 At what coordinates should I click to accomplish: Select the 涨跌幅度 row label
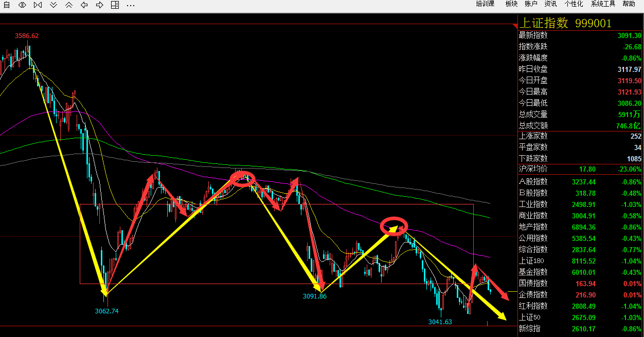(x=533, y=58)
